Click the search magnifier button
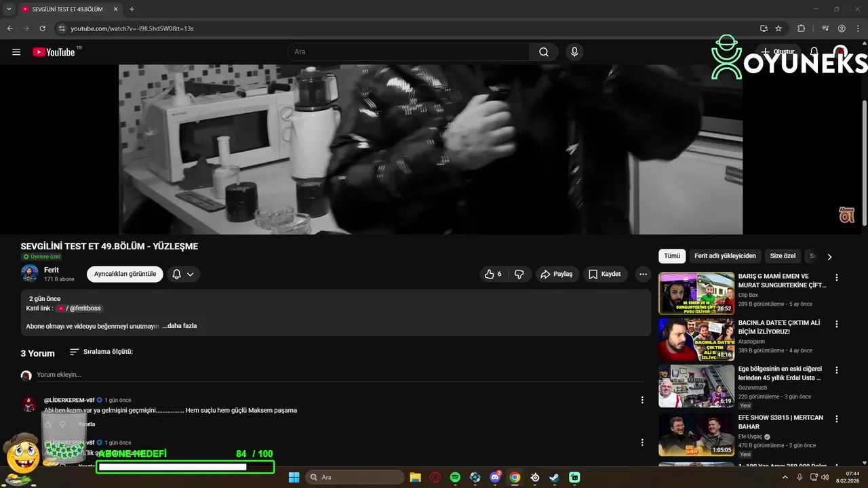The width and height of the screenshot is (868, 488). pos(544,52)
